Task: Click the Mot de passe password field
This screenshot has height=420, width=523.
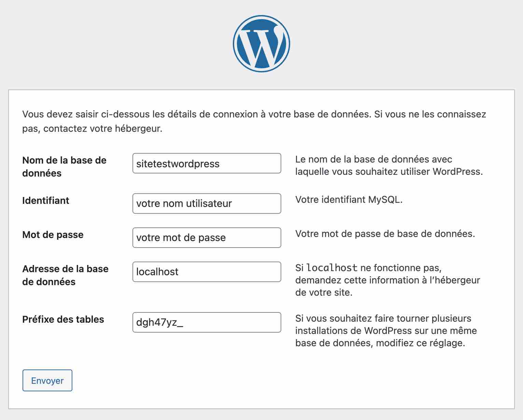Action: pyautogui.click(x=206, y=237)
